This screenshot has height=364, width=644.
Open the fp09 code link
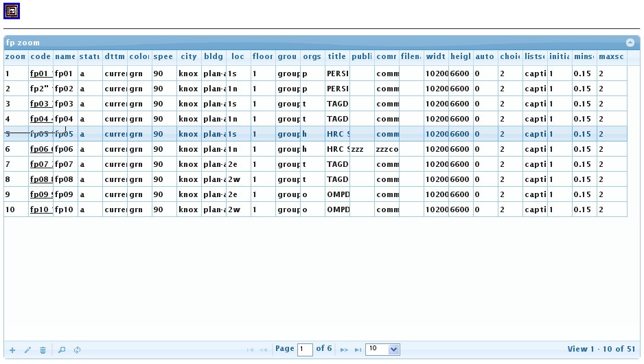coord(41,195)
